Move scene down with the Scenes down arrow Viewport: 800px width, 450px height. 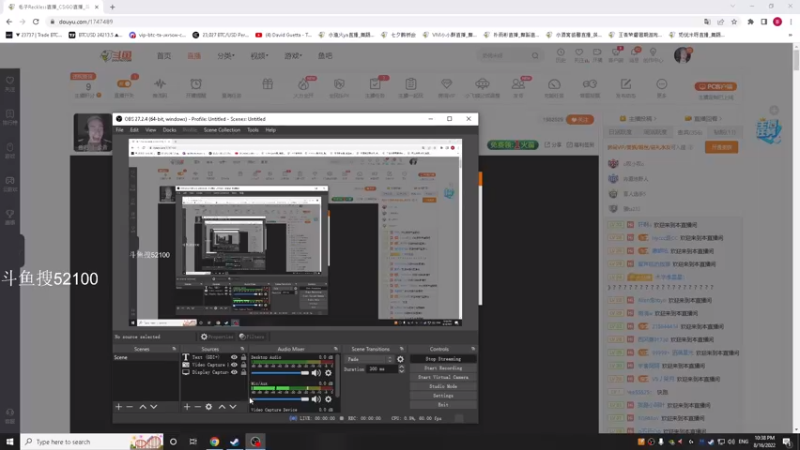[154, 407]
